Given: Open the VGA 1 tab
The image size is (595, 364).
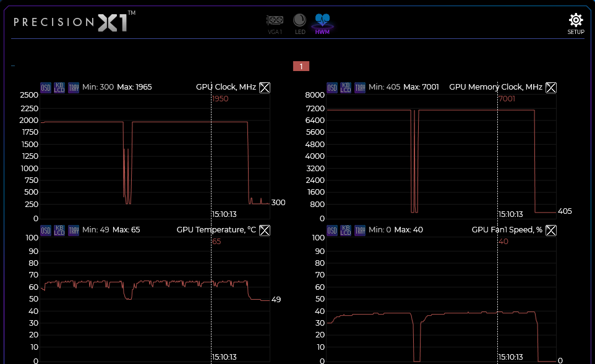Looking at the screenshot, I should click(x=275, y=25).
